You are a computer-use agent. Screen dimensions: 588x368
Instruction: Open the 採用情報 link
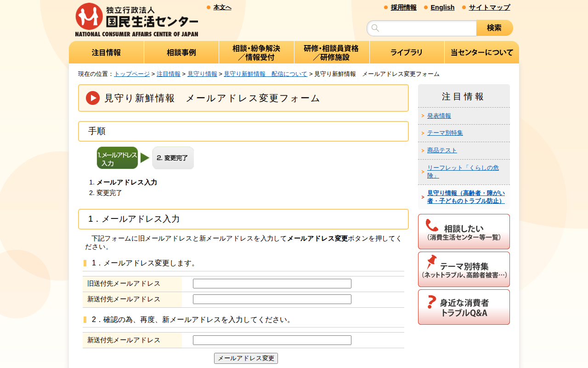click(x=404, y=7)
